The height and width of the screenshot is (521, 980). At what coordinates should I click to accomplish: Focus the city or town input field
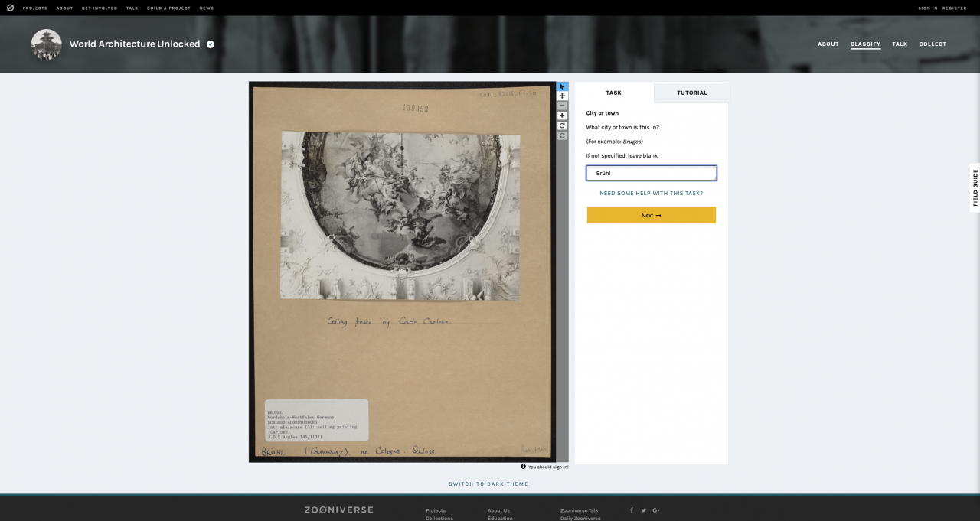tap(652, 173)
